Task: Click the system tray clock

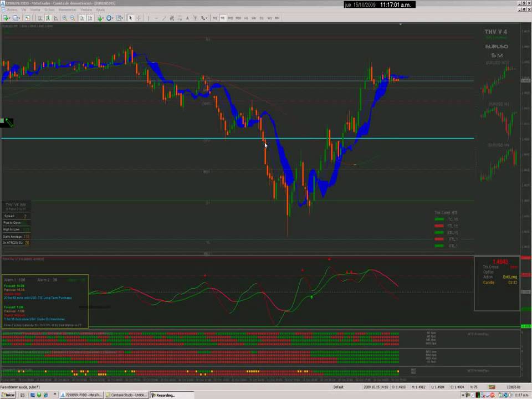Action: click(x=521, y=395)
